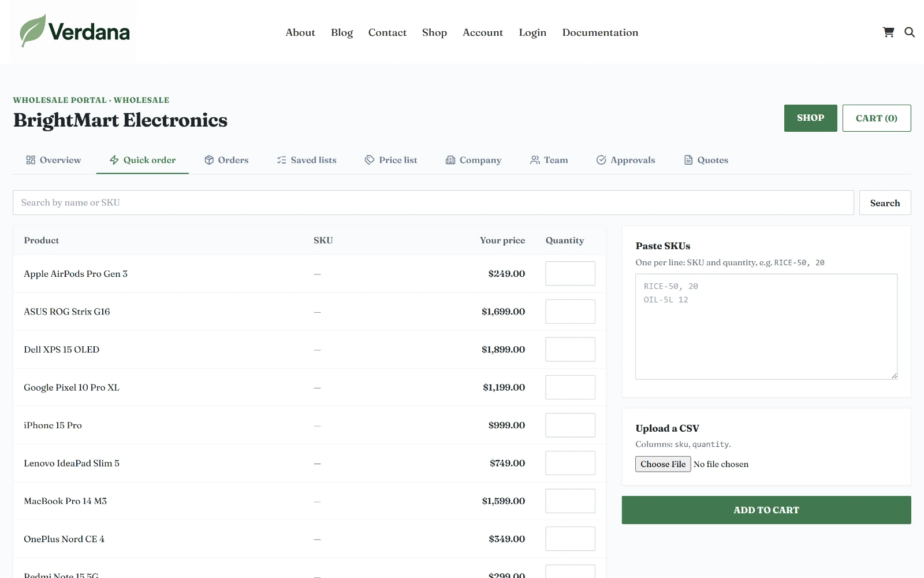
Task: Click the Orders box icon
Action: pos(209,160)
